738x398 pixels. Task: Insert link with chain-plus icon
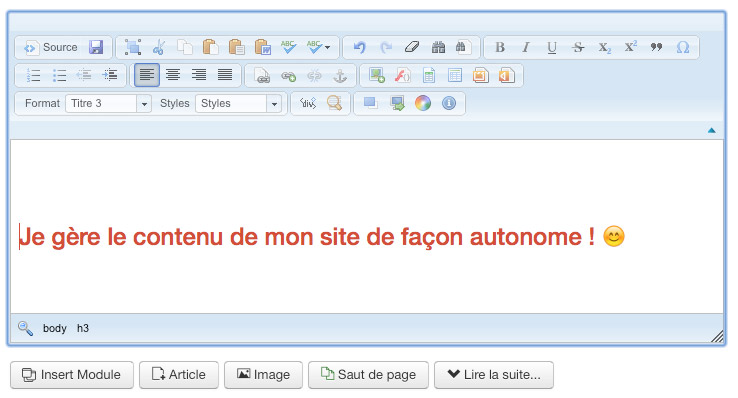click(x=288, y=75)
